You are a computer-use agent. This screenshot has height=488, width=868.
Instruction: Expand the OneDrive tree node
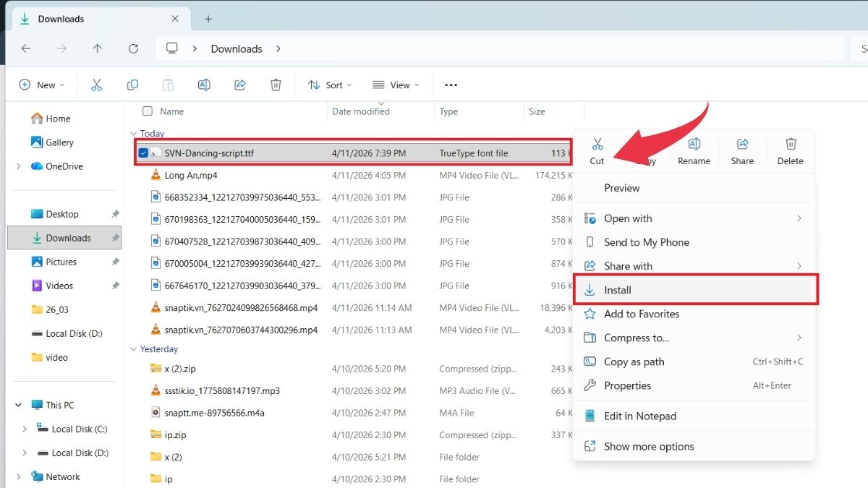pyautogui.click(x=18, y=166)
